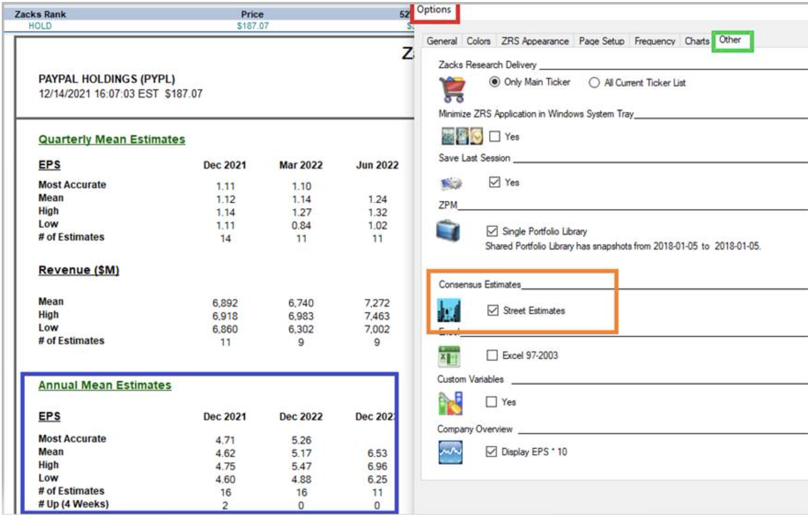
Task: Switch to the Charts tab
Action: pos(697,41)
